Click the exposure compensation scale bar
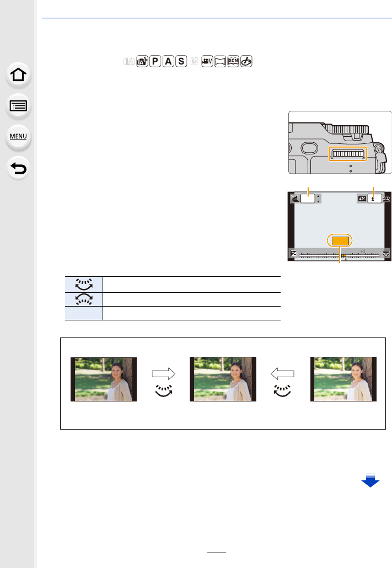 340,255
